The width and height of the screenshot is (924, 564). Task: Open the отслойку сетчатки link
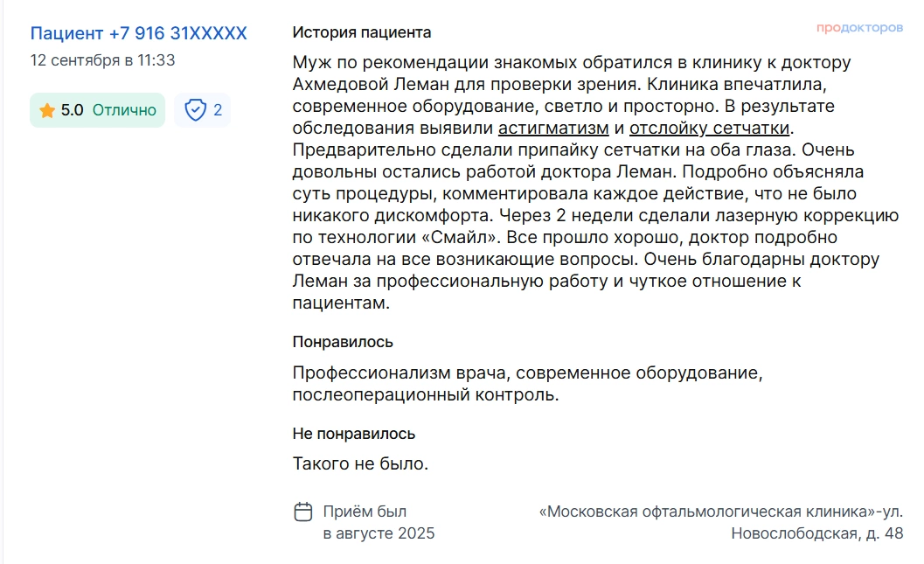coord(709,129)
